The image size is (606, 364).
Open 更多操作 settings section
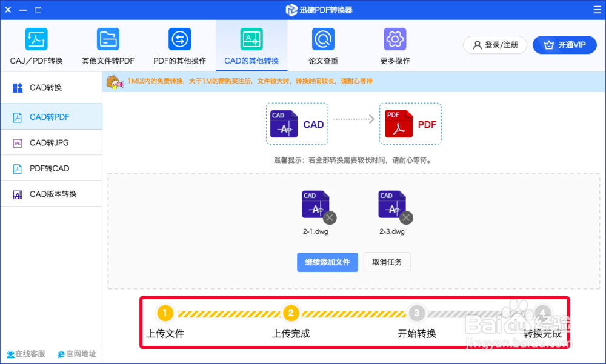click(395, 46)
